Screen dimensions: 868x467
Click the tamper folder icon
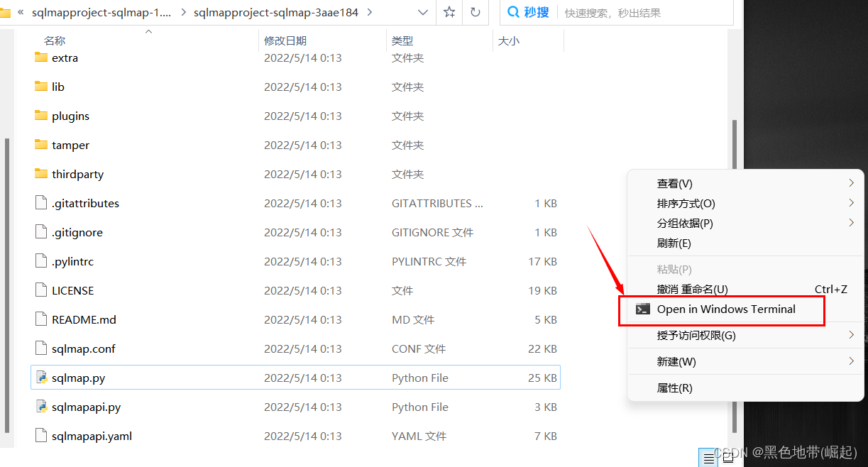[x=40, y=145]
